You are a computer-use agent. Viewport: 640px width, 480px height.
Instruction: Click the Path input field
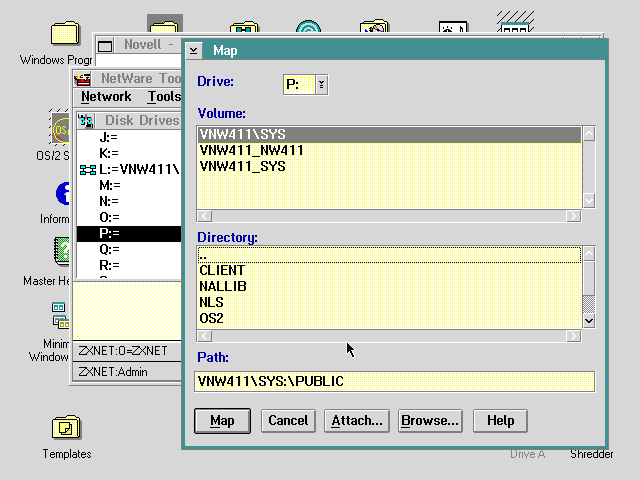click(x=394, y=381)
